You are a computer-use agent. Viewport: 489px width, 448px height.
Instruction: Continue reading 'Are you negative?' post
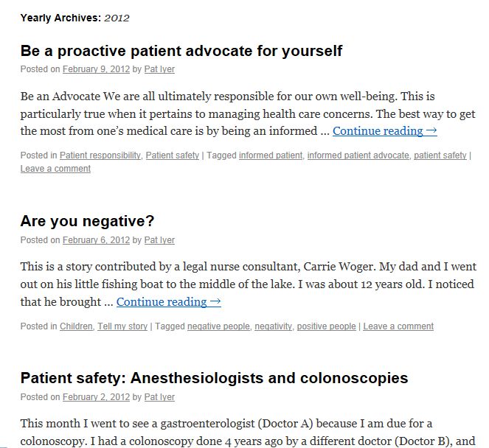(x=168, y=301)
